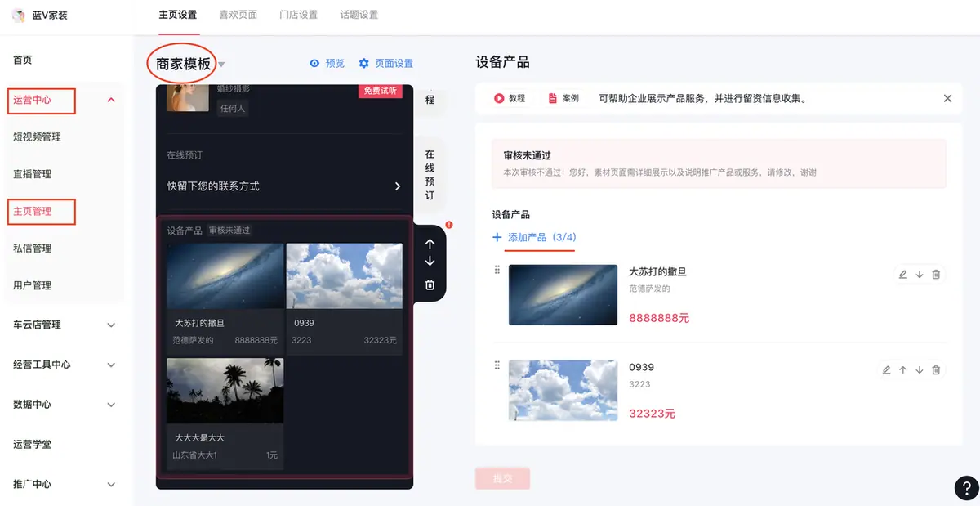Click the 免费试听 badge in preview
This screenshot has width=980, height=506.
coord(381,91)
